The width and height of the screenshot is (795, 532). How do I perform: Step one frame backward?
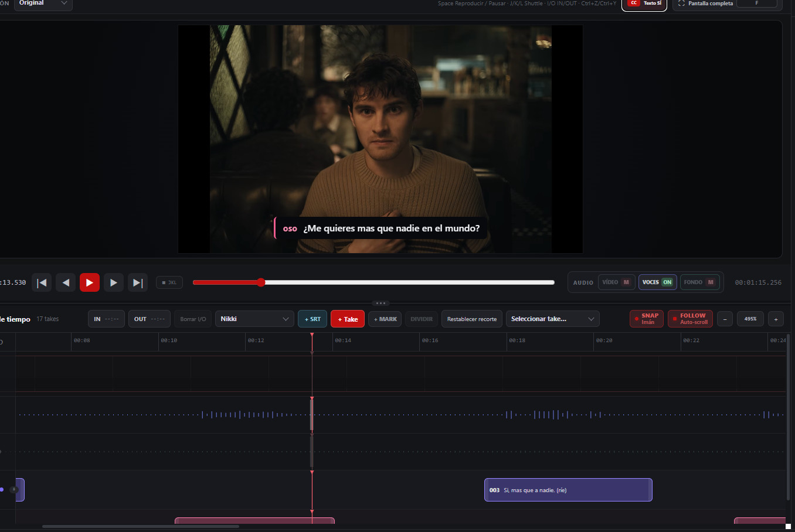(66, 282)
